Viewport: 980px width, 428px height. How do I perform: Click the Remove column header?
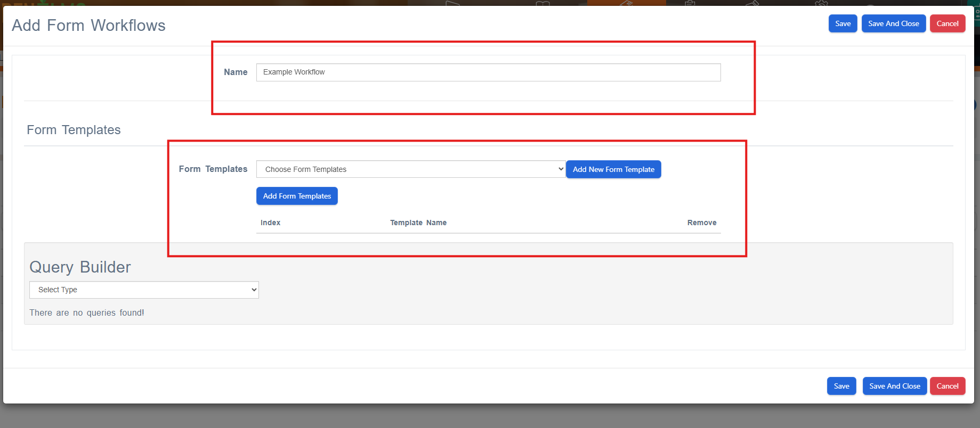click(702, 223)
